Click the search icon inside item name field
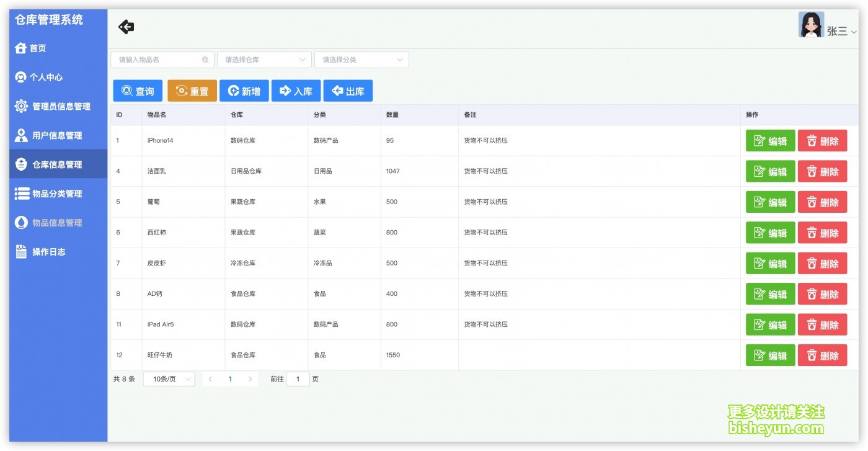868x451 pixels. (x=205, y=60)
